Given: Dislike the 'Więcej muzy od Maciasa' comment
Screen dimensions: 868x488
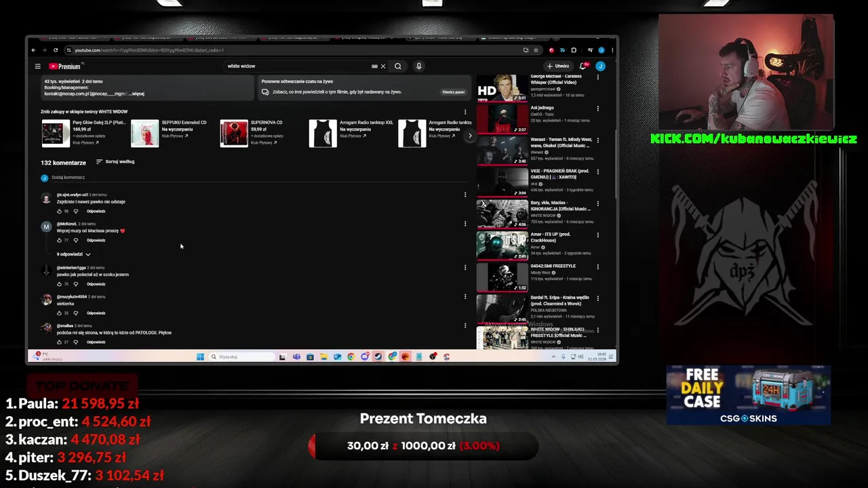Looking at the screenshot, I should click(75, 241).
